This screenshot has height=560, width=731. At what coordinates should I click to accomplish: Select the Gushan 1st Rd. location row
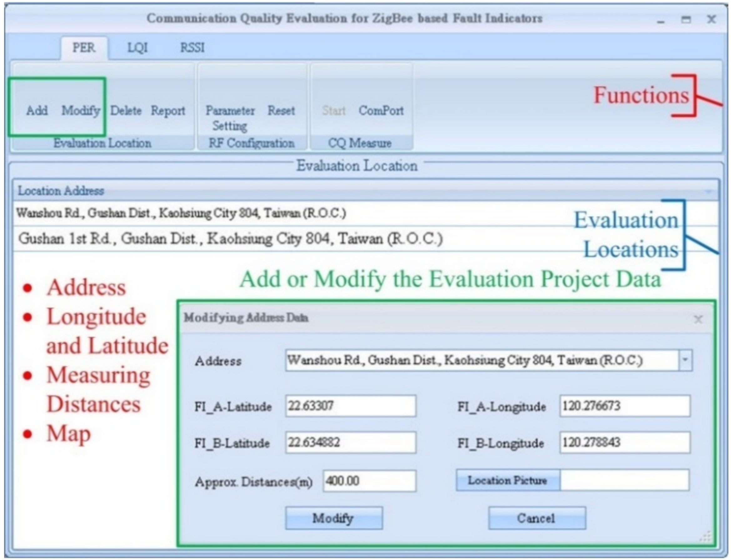coord(230,239)
